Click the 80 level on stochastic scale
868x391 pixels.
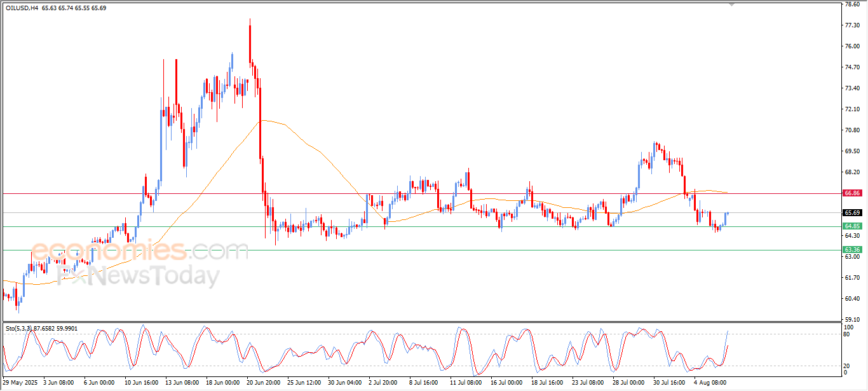coord(847,334)
